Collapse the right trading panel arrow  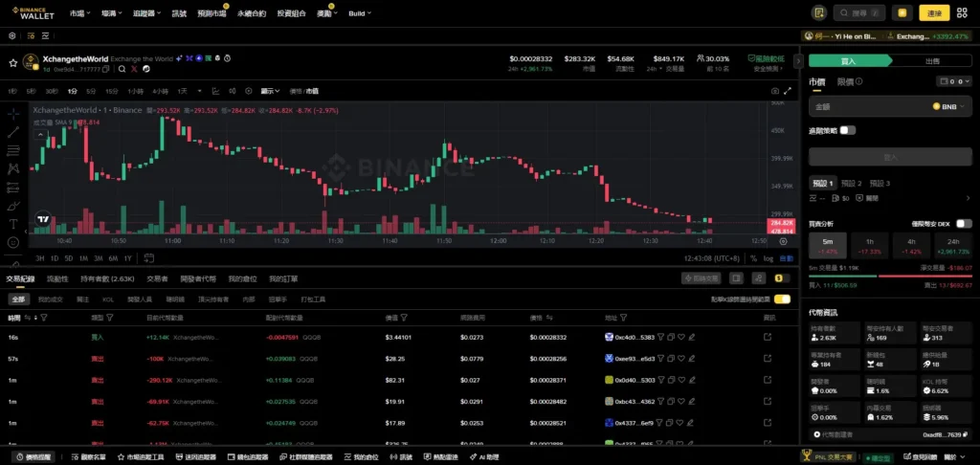click(x=798, y=60)
